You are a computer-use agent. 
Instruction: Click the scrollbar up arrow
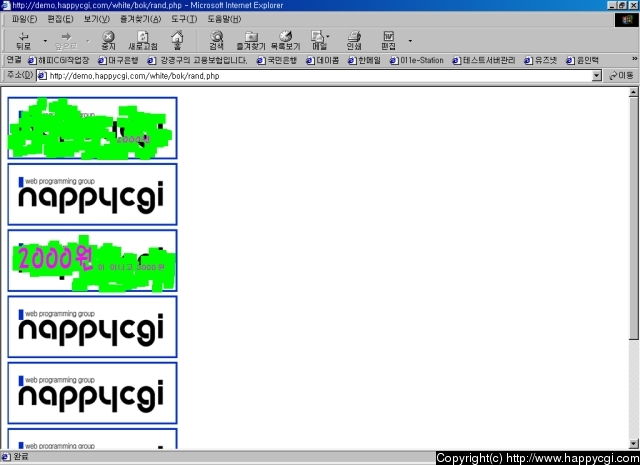pyautogui.click(x=633, y=92)
